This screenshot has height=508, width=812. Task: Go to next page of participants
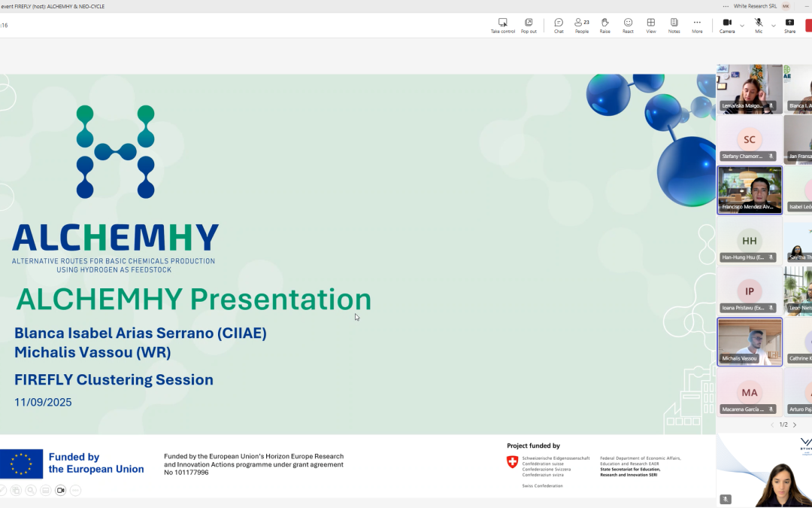(x=795, y=425)
